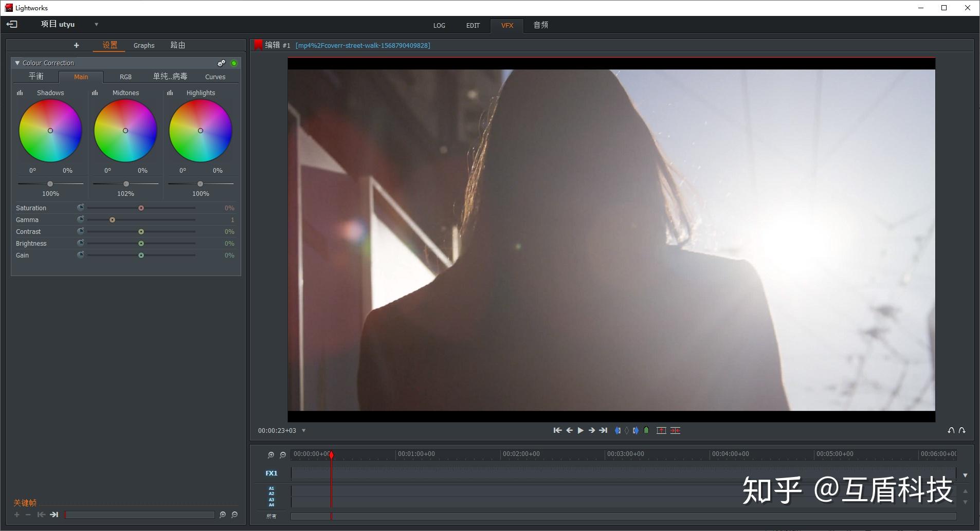Toggle the Colour Correction green enable light
The height and width of the screenshot is (531, 980).
[x=234, y=63]
